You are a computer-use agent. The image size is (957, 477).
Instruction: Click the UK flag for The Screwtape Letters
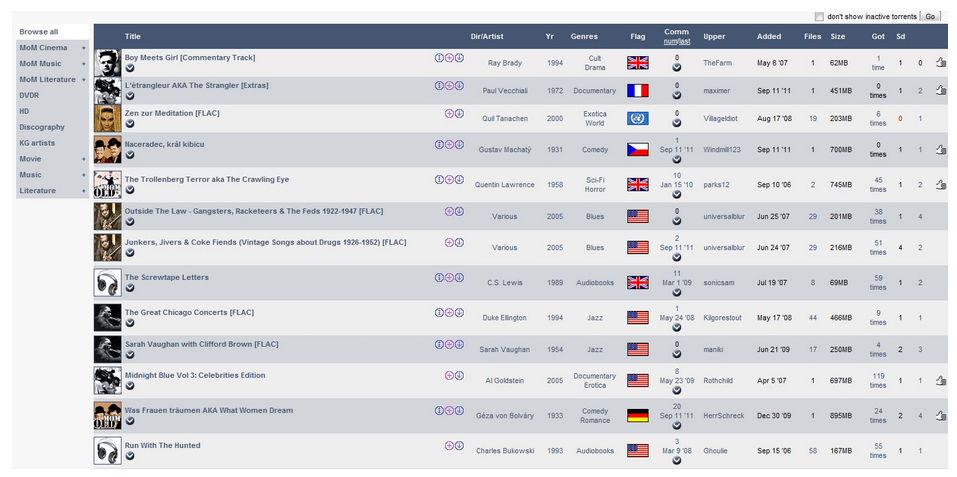(637, 283)
